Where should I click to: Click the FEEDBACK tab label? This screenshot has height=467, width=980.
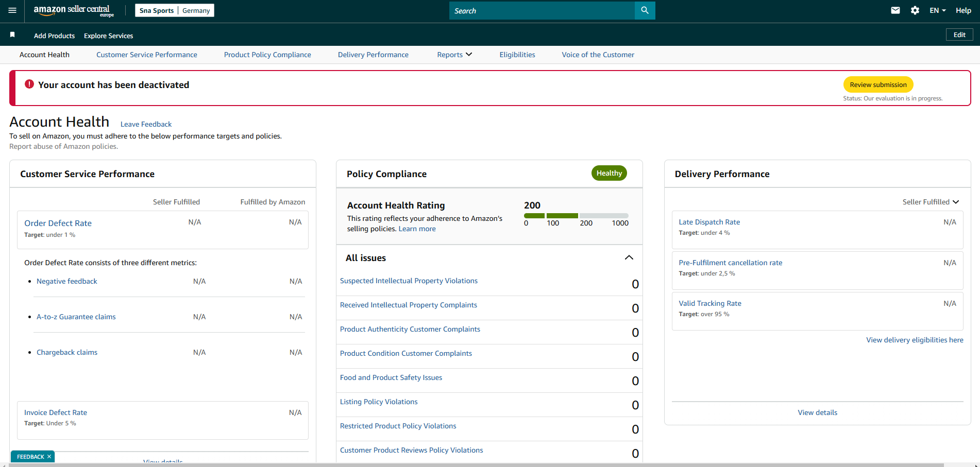click(x=30, y=457)
